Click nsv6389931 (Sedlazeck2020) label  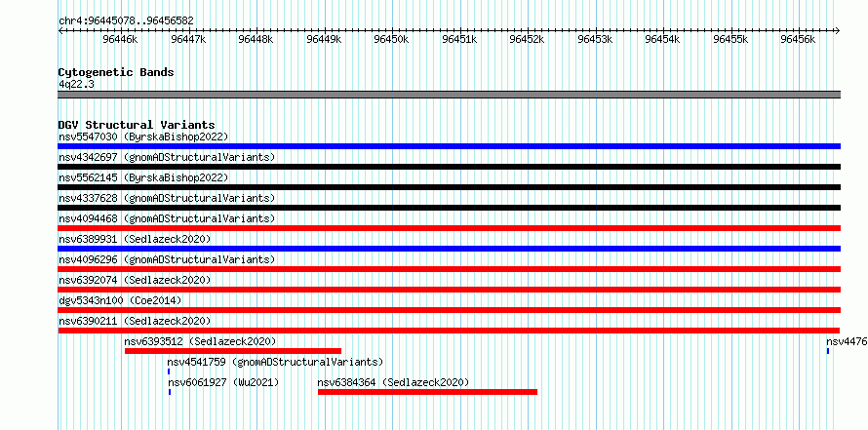point(135,239)
